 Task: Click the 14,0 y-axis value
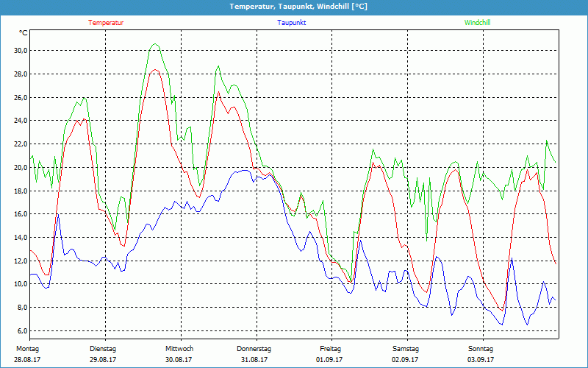[x=21, y=237]
